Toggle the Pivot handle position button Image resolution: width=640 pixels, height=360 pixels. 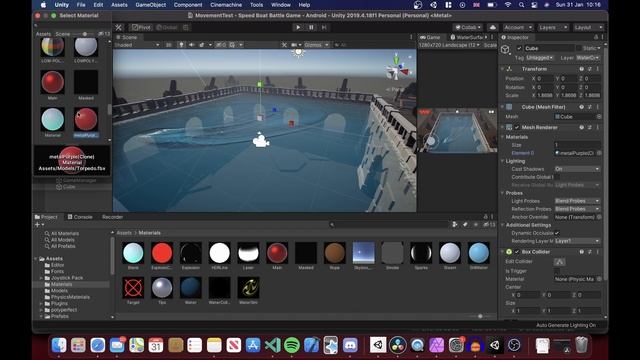pos(141,27)
